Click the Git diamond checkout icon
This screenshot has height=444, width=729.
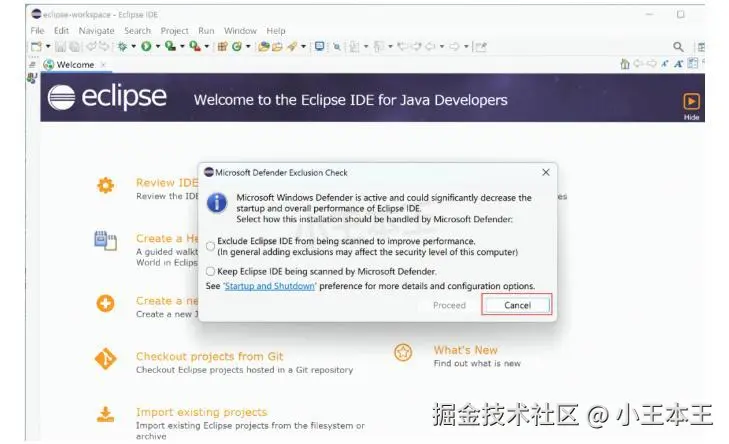click(x=106, y=359)
